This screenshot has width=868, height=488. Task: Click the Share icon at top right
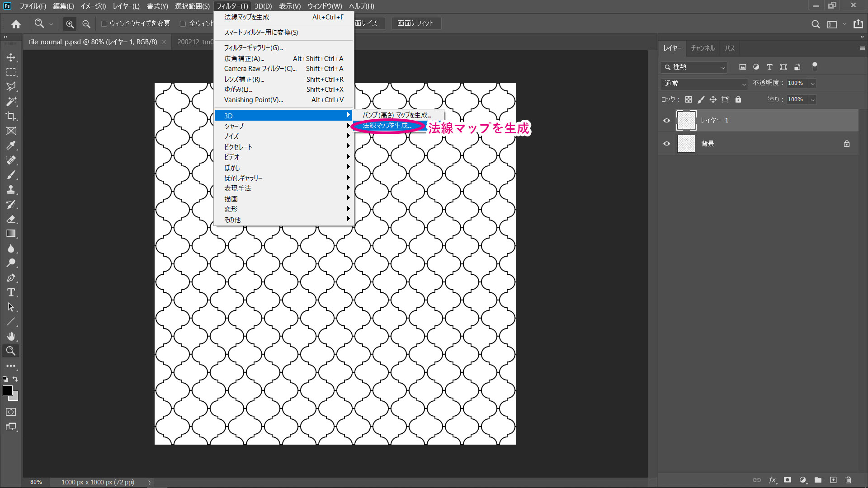858,24
